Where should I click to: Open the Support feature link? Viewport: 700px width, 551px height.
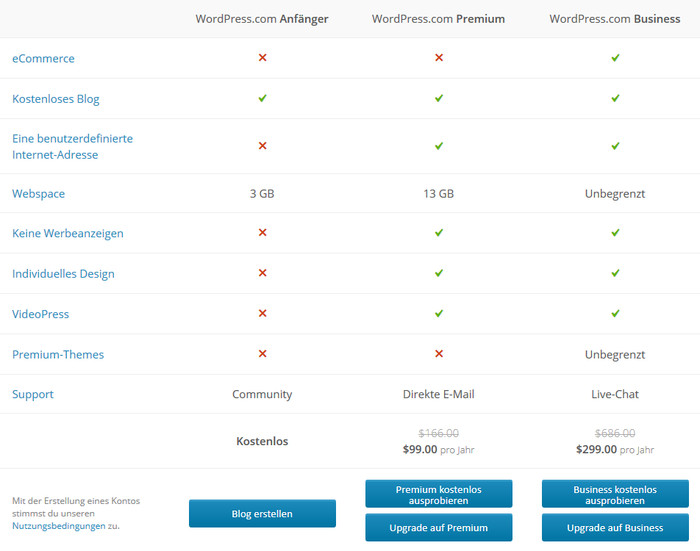click(33, 394)
